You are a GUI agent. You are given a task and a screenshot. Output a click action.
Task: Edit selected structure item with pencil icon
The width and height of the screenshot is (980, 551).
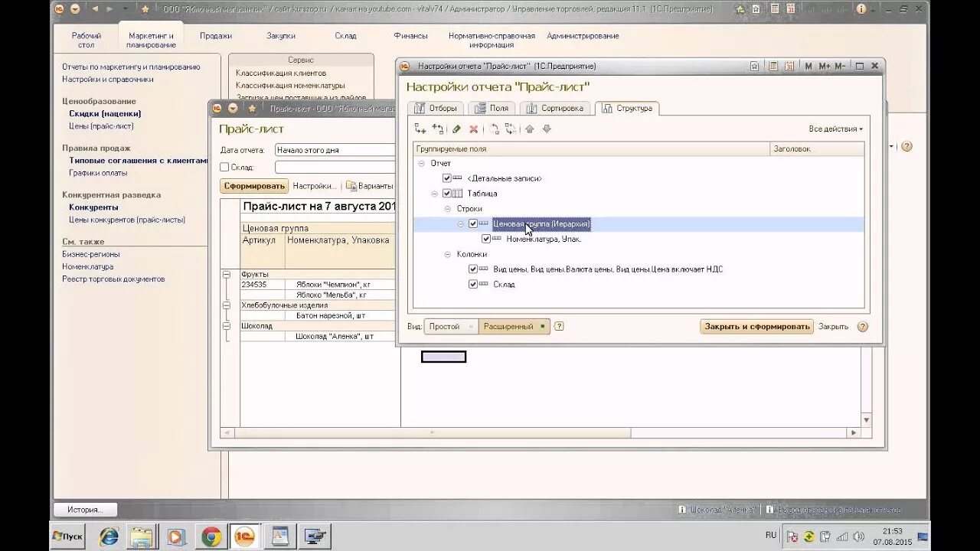[x=456, y=129]
